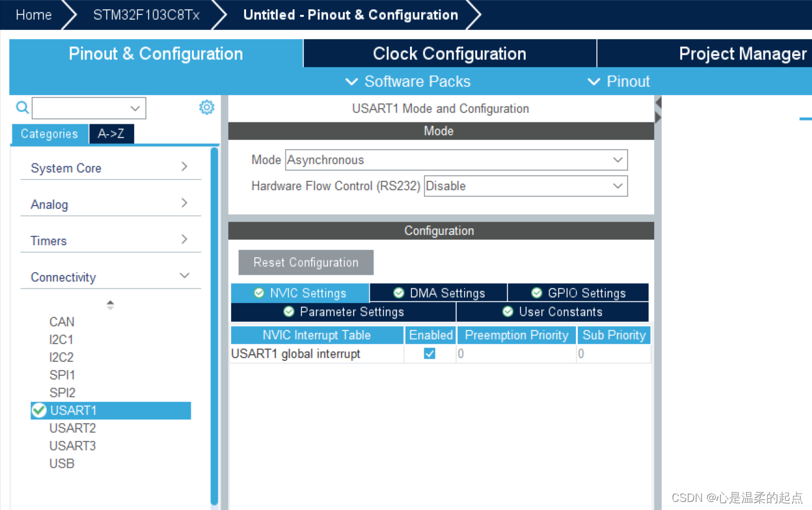
Task: Open Hardware Flow Control dropdown
Action: pyautogui.click(x=526, y=186)
